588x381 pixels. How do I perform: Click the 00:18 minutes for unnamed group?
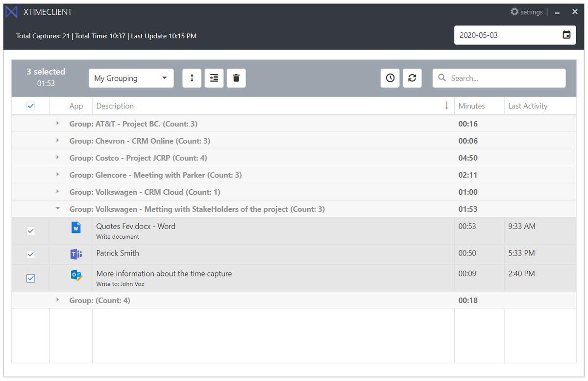(468, 300)
